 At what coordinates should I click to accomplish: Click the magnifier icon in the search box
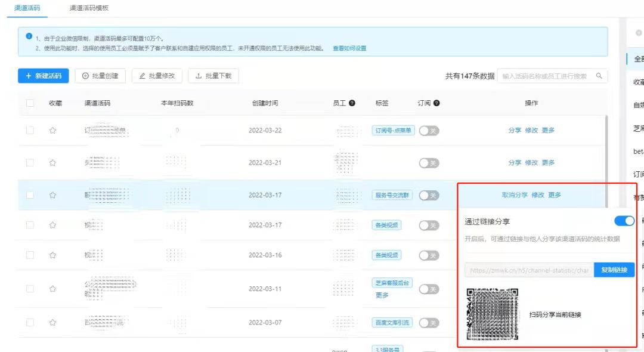pyautogui.click(x=599, y=76)
